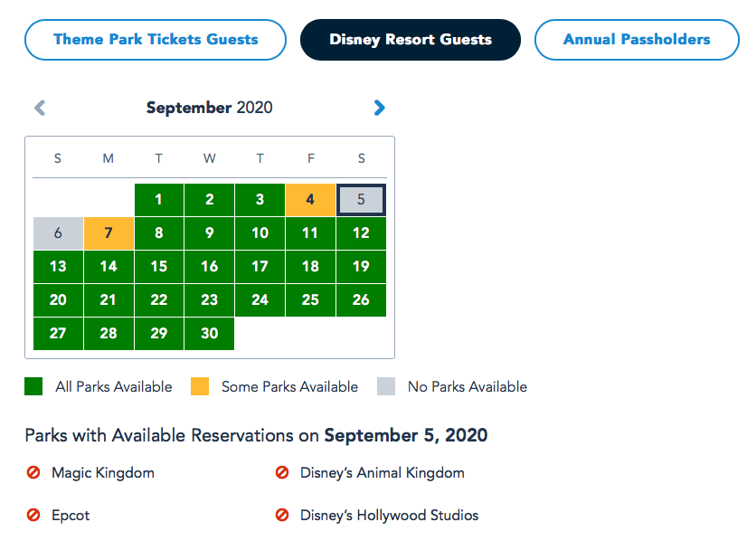Choose September 6 on the calendar

[58, 233]
